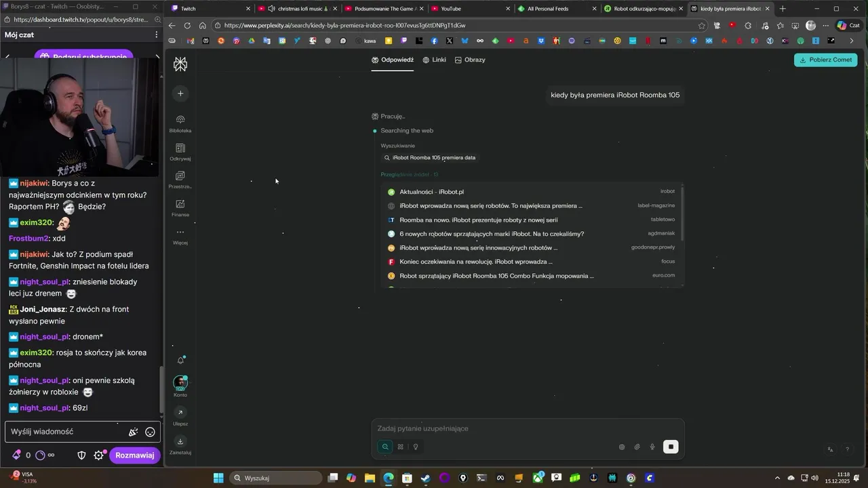868x488 pixels.
Task: Switch to christmas lofi music tab
Action: point(296,9)
